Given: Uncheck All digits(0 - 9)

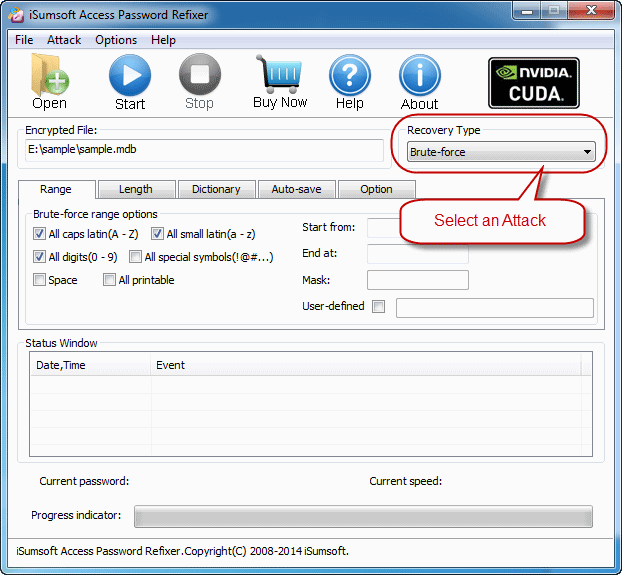Looking at the screenshot, I should pos(39,257).
